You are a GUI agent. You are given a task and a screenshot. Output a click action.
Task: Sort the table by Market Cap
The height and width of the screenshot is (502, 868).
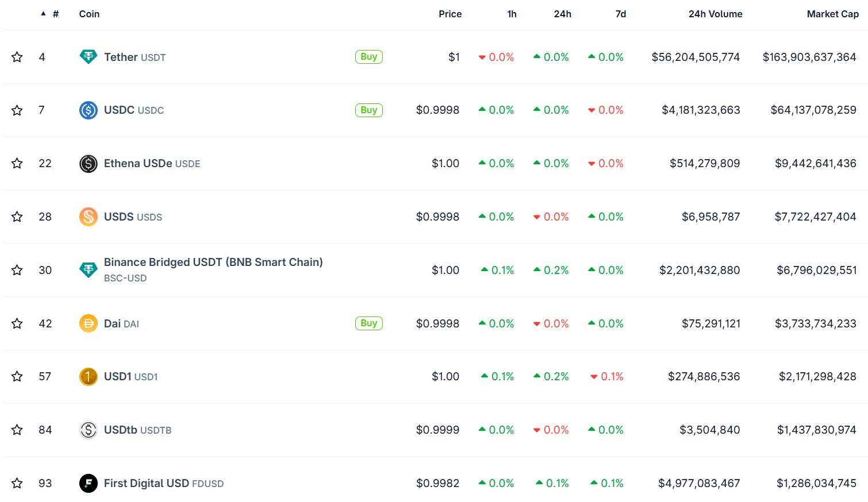tap(833, 14)
